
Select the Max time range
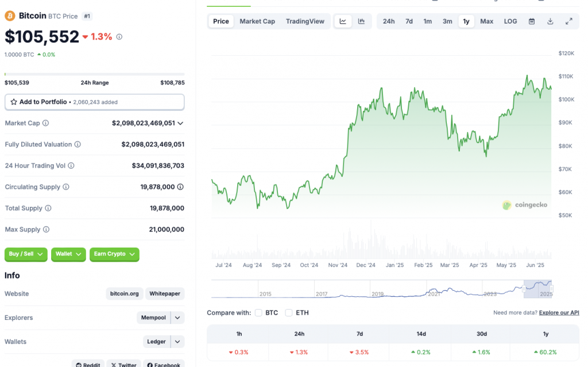[x=487, y=21]
